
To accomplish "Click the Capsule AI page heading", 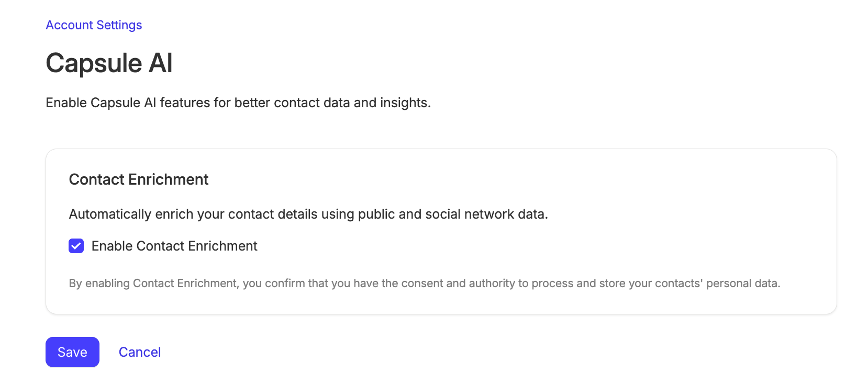I will tap(109, 63).
